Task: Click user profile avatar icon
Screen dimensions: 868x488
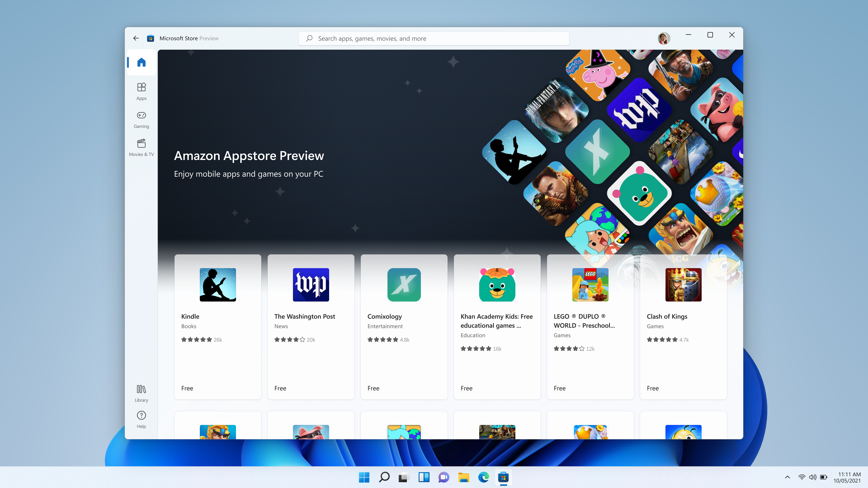Action: tap(663, 38)
